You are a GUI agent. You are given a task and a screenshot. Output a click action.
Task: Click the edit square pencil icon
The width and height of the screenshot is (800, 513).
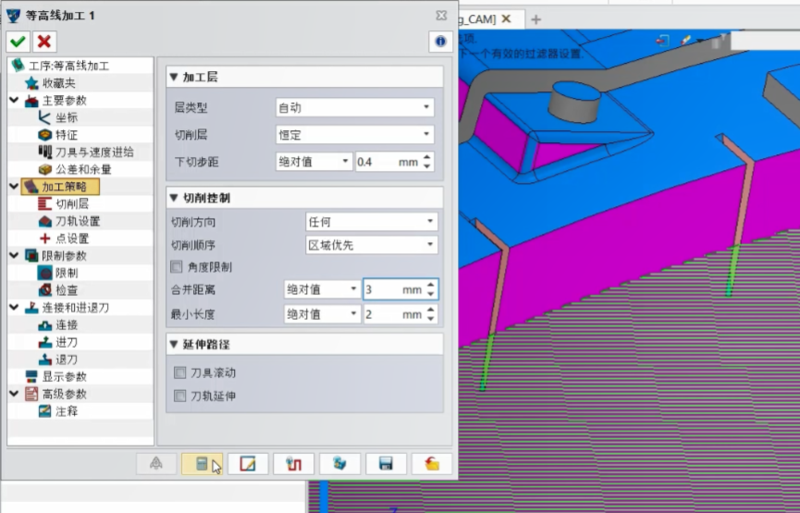pos(248,464)
